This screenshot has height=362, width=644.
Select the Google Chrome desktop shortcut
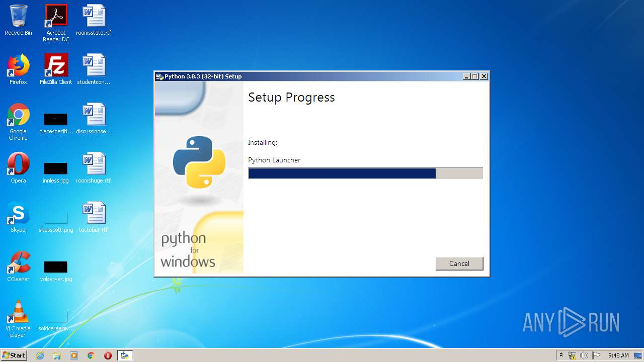coord(18,122)
